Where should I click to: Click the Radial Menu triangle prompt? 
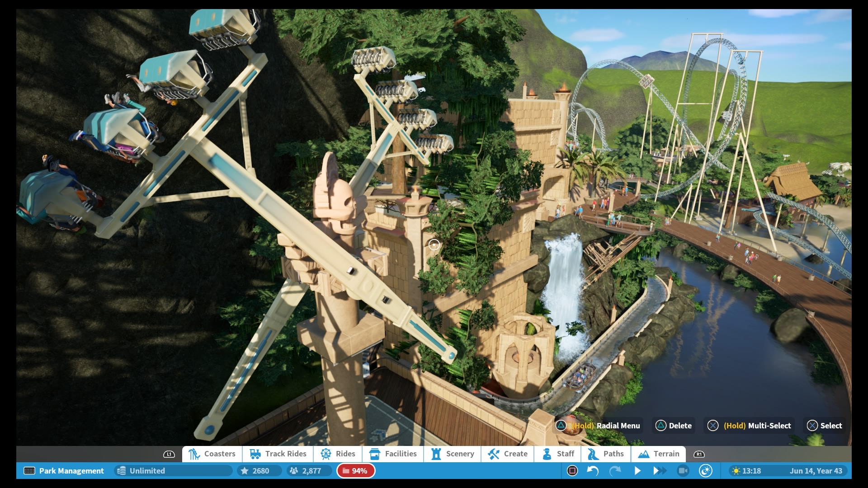pos(598,426)
